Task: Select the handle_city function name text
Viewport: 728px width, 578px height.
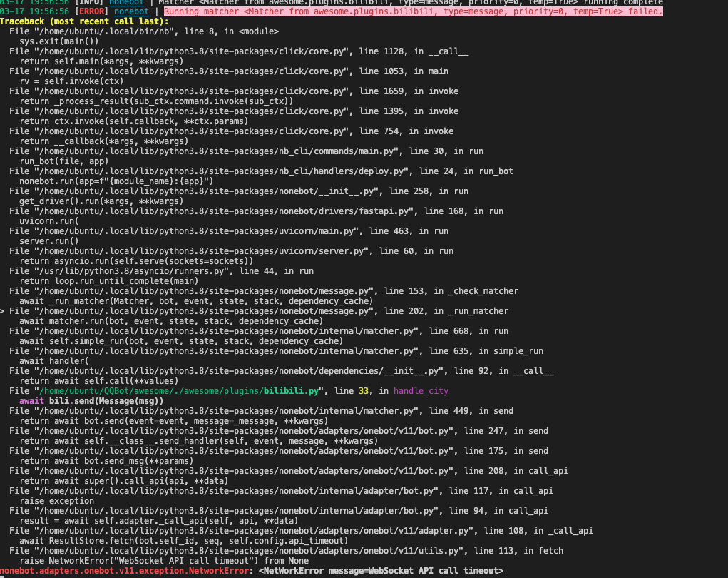Action: pyautogui.click(x=419, y=390)
